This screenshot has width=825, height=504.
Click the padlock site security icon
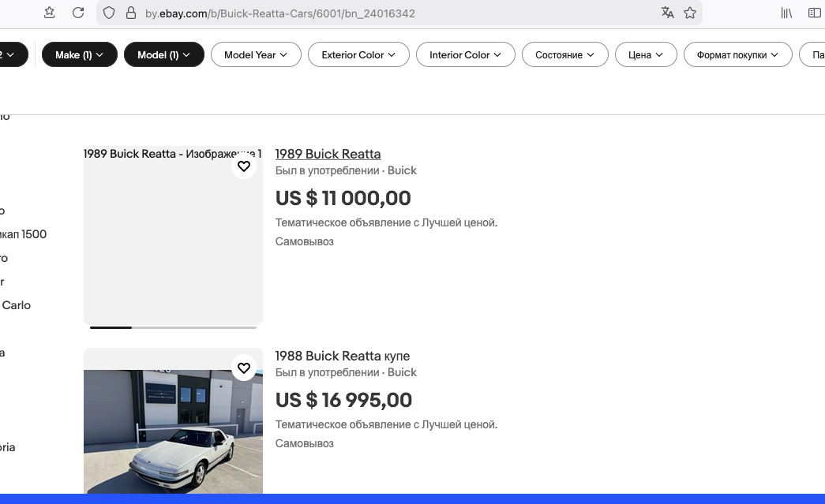tap(131, 13)
